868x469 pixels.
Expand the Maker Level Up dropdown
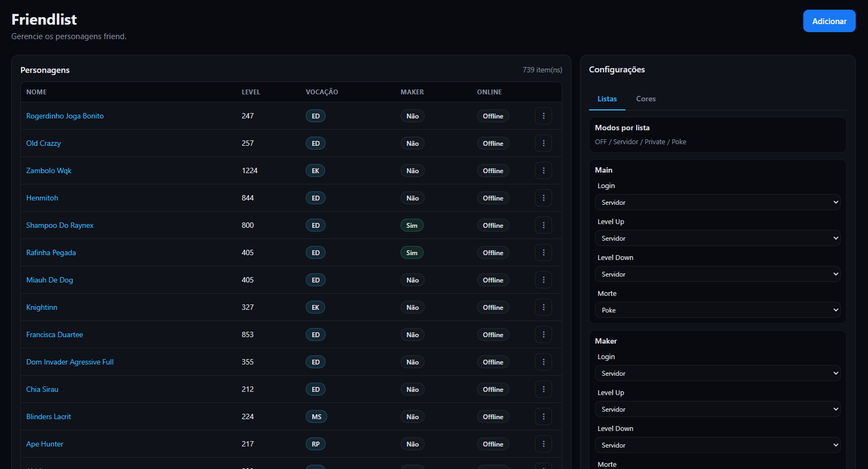[x=718, y=409]
